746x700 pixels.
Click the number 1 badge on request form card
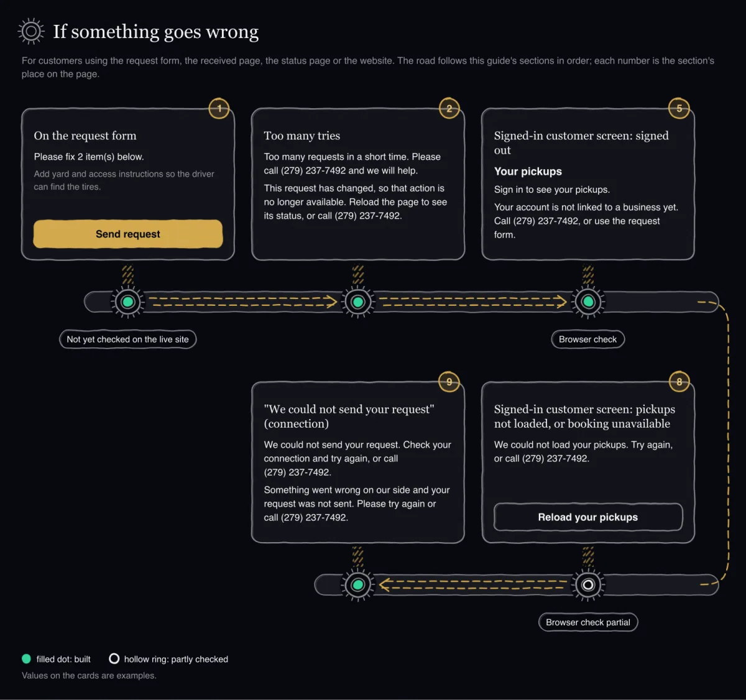tap(219, 108)
